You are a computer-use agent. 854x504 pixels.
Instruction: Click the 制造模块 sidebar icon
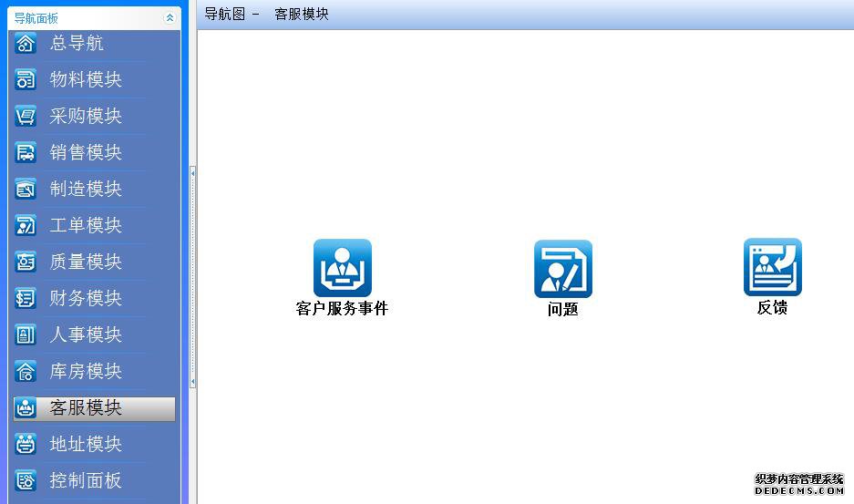pyautogui.click(x=25, y=189)
